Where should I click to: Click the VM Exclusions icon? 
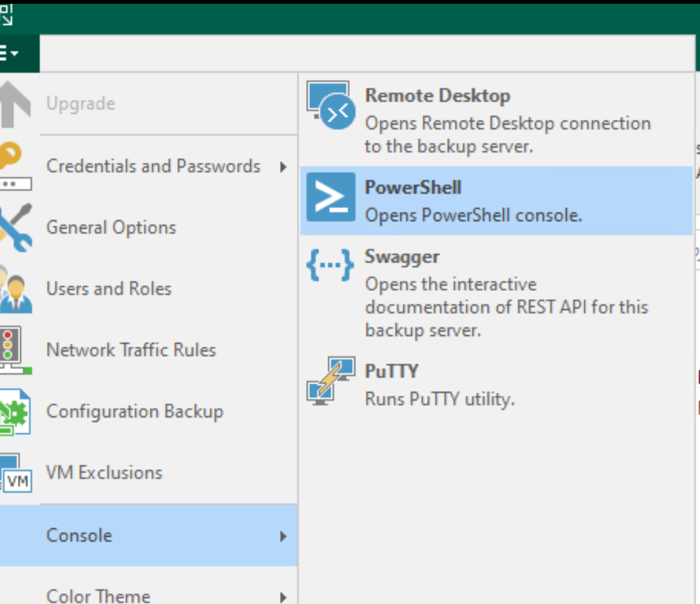tap(16, 473)
